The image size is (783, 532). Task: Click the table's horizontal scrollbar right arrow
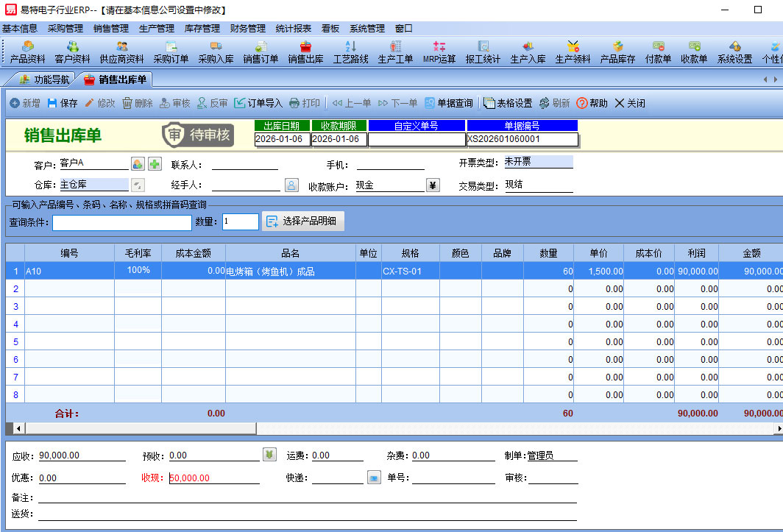[x=779, y=428]
